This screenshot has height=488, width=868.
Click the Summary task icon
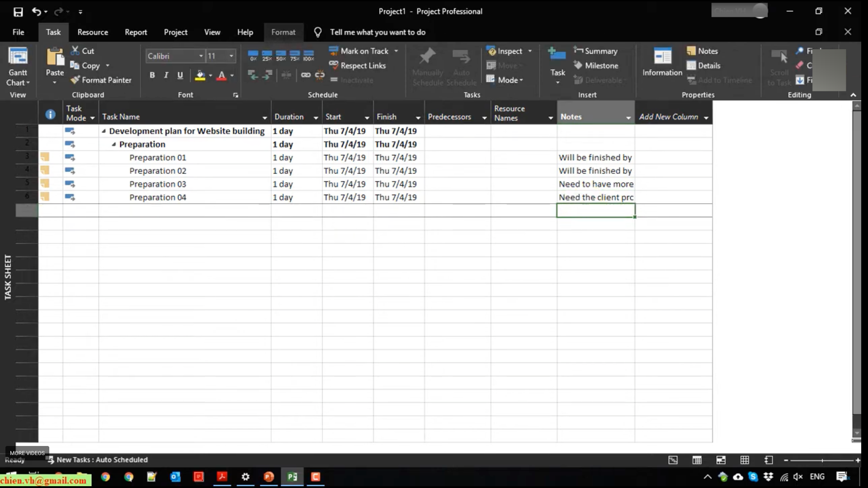pos(578,51)
